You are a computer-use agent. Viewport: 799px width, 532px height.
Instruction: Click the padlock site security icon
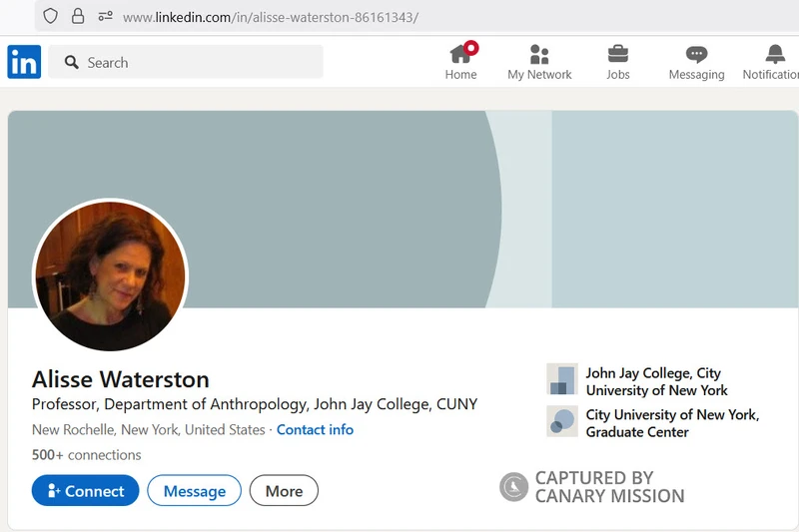(78, 16)
